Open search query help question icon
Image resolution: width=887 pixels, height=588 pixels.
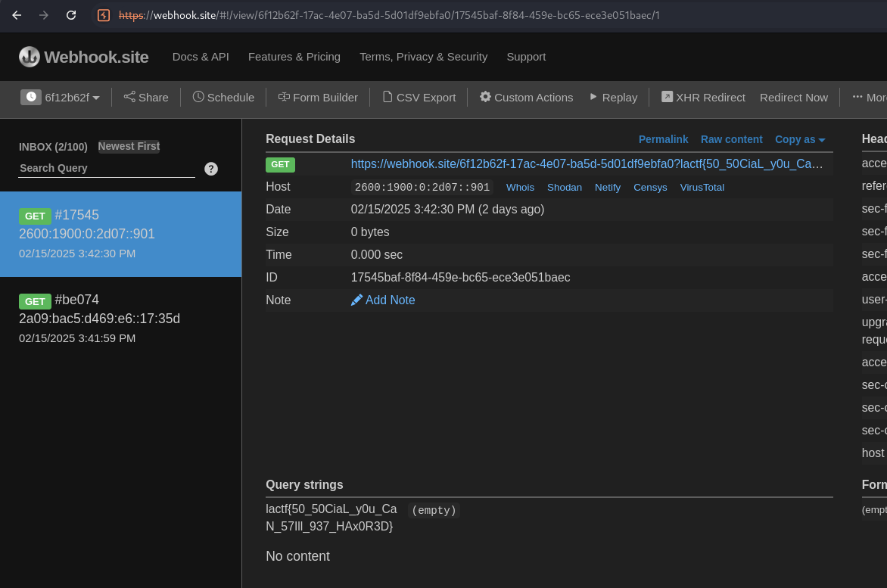tap(211, 169)
